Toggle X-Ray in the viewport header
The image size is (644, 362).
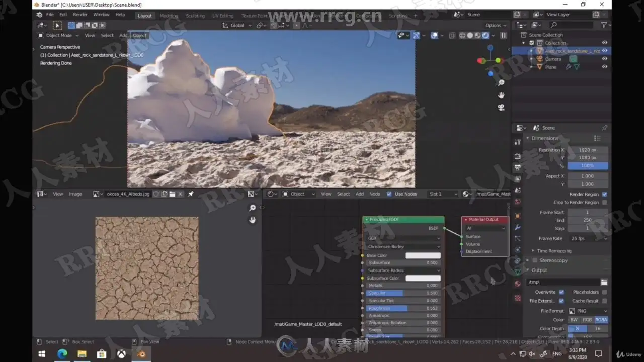point(452,36)
